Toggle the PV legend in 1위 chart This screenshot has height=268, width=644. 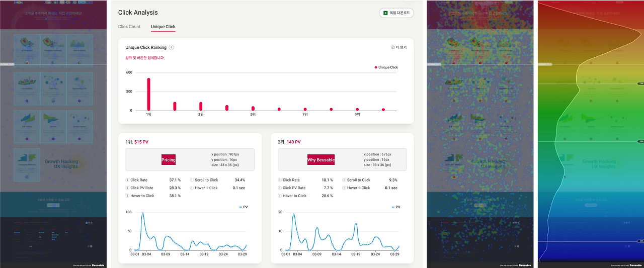[x=244, y=207]
